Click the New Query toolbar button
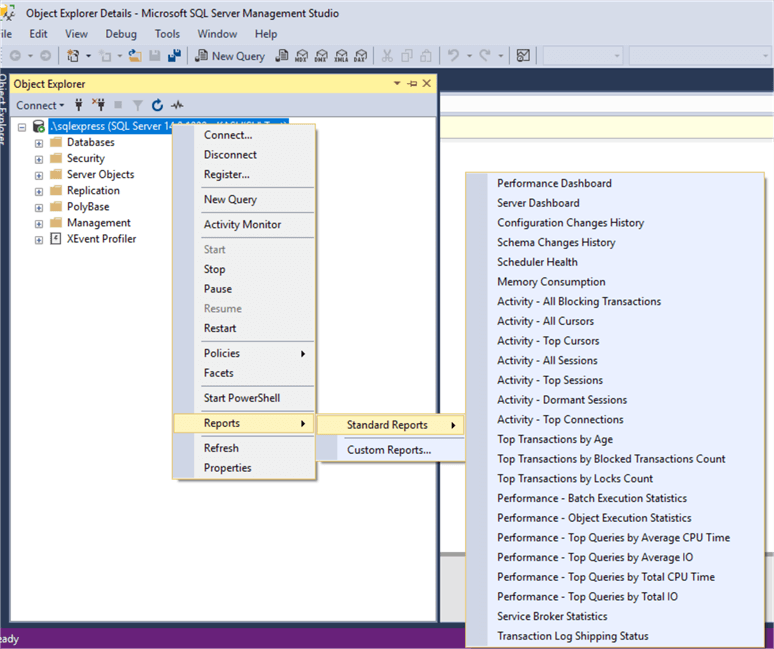Screen dimensions: 774x649 coord(230,56)
